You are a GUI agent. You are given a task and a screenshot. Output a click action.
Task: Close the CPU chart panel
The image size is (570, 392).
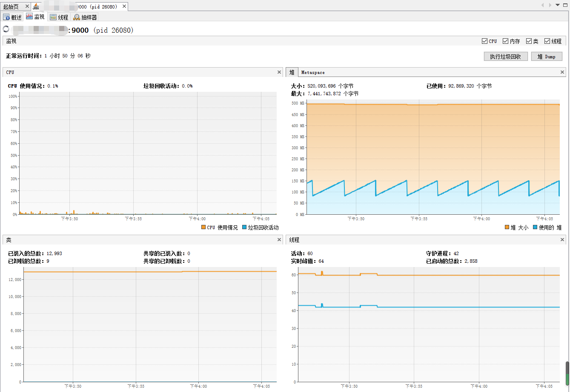pyautogui.click(x=279, y=72)
